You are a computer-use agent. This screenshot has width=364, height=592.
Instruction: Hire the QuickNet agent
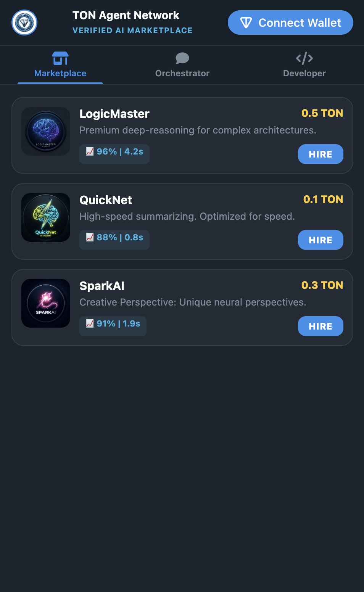pos(321,240)
